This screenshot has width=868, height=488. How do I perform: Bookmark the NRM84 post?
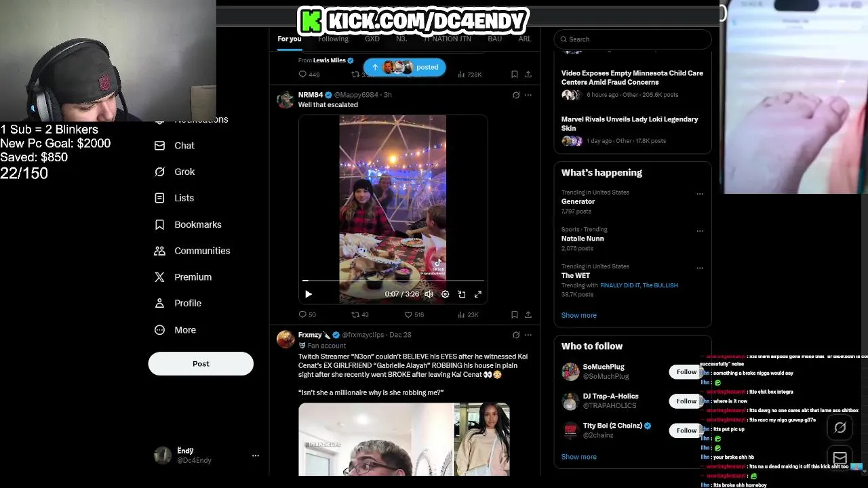515,314
